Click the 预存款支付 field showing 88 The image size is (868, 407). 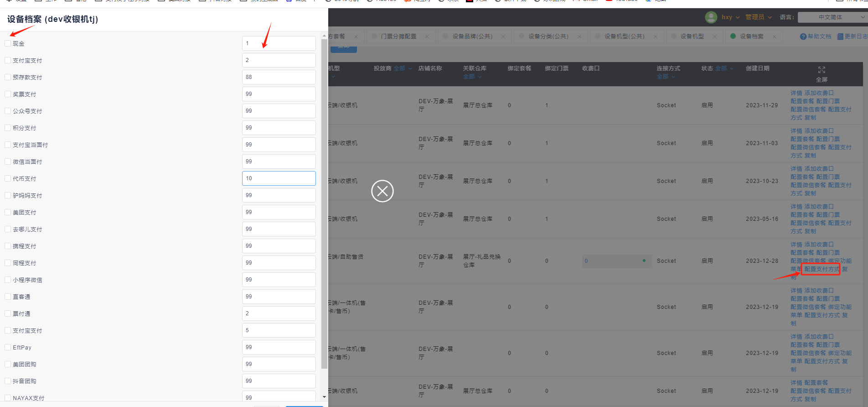click(x=279, y=77)
